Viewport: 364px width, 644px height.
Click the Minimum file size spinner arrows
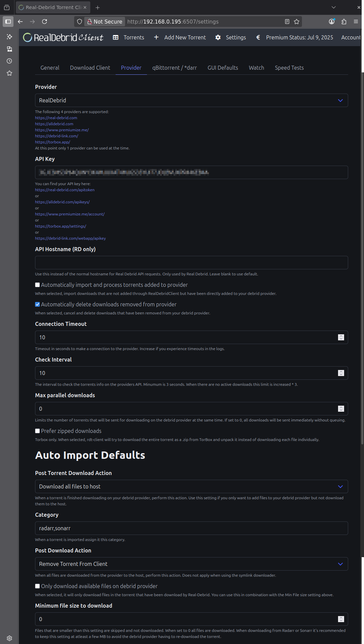point(341,619)
